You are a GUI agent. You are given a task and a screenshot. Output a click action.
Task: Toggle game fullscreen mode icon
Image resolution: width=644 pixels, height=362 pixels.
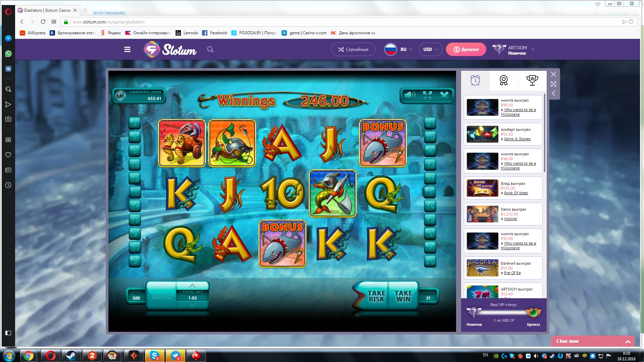click(427, 96)
